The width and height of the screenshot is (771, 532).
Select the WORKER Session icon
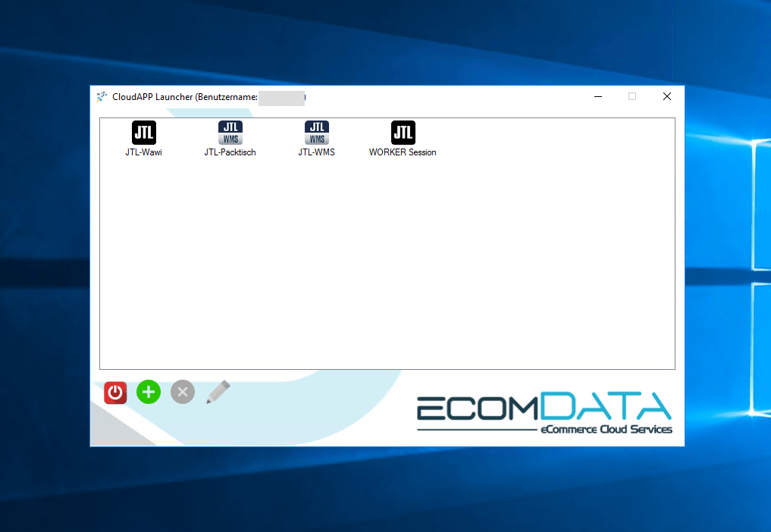coord(403,133)
